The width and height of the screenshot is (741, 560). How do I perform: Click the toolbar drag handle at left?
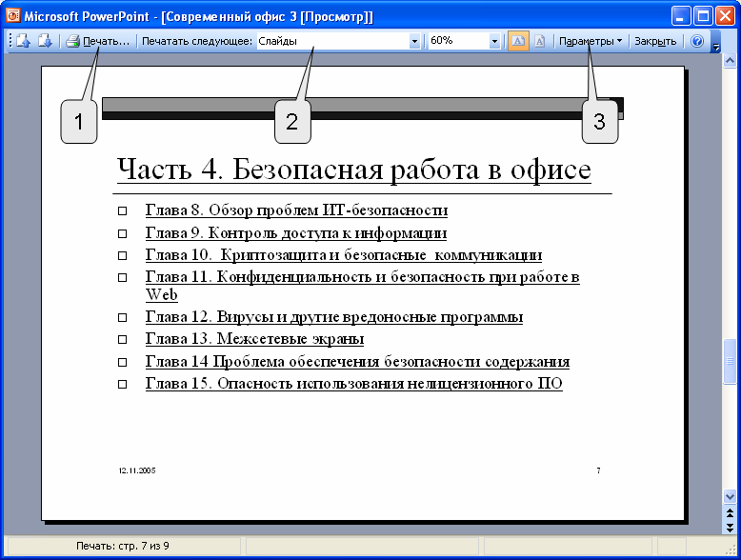click(10, 41)
